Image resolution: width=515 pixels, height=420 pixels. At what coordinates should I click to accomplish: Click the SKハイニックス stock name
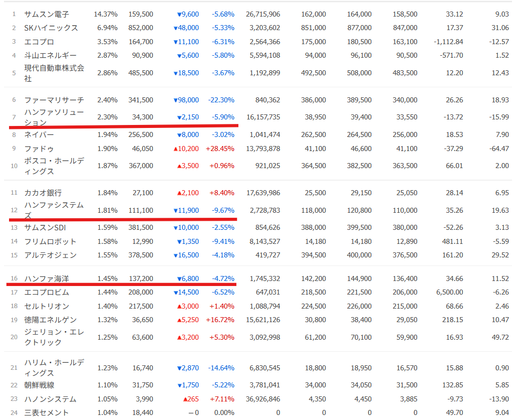coord(51,28)
